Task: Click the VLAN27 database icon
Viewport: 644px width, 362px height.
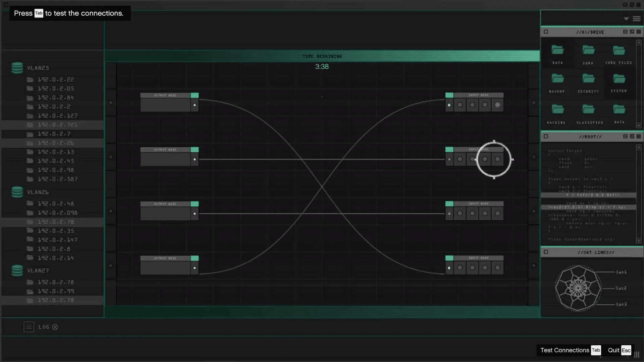Action: [x=17, y=270]
